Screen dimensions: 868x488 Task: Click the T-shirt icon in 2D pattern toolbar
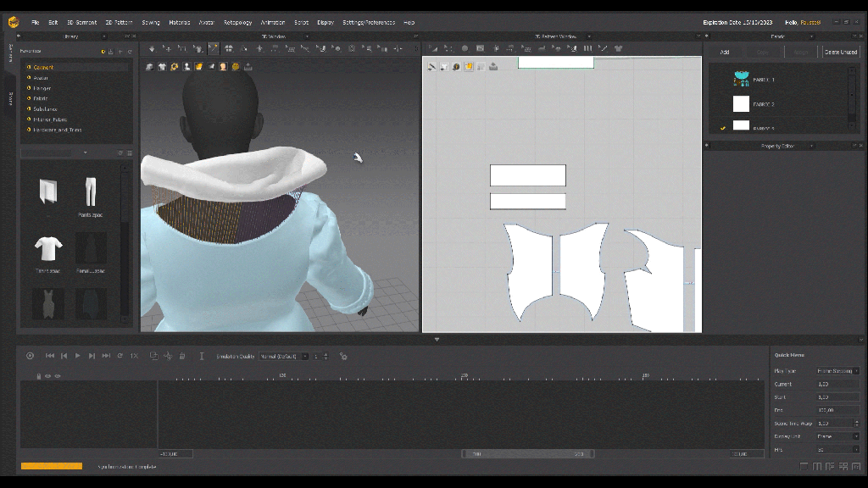coord(618,48)
